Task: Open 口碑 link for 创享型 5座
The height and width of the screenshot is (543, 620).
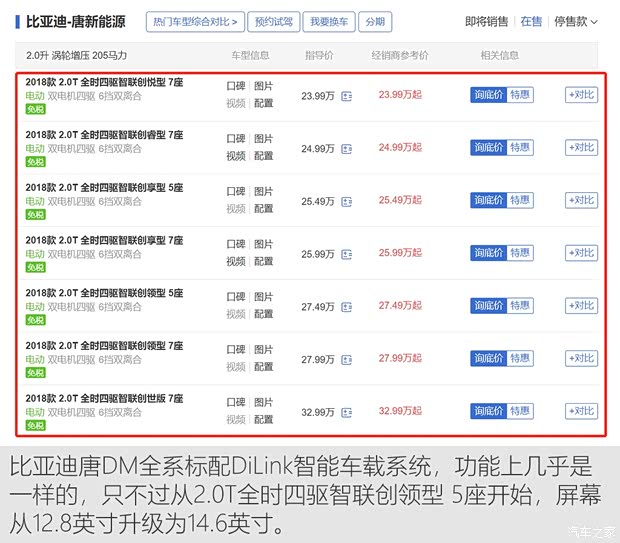Action: 235,192
